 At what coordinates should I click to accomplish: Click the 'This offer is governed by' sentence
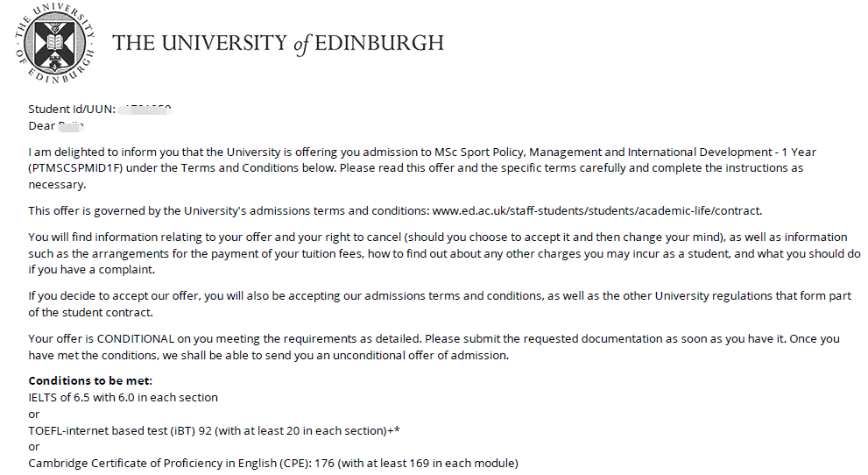[x=395, y=211]
